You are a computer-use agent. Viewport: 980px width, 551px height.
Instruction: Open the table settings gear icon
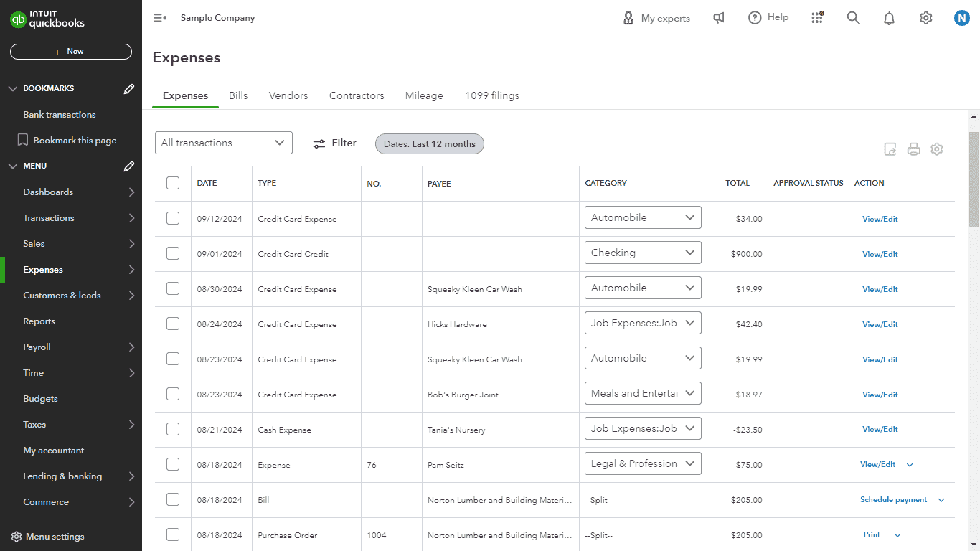(x=937, y=149)
